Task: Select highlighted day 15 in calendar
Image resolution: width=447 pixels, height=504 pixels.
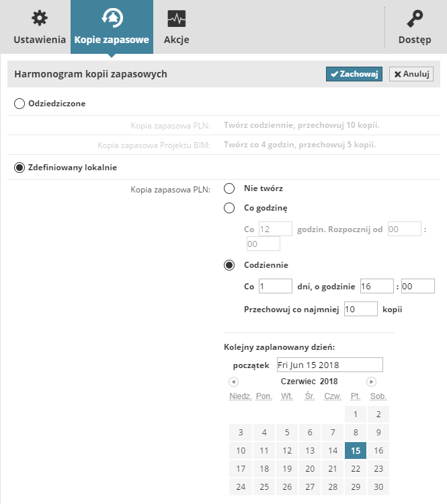Action: point(356,450)
